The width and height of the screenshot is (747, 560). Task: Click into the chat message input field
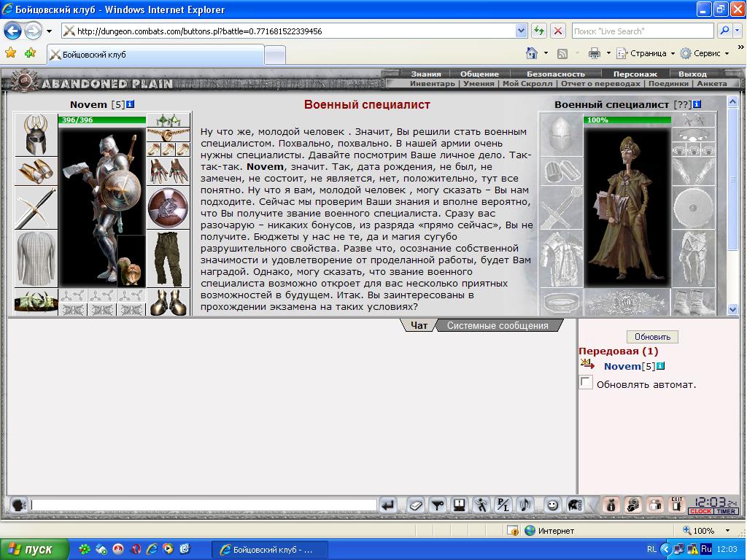click(204, 505)
